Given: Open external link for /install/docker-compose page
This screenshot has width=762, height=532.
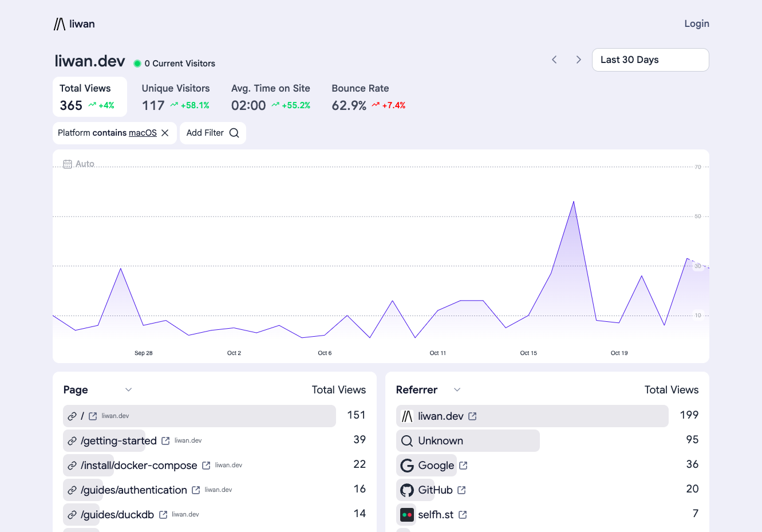Looking at the screenshot, I should 206,466.
